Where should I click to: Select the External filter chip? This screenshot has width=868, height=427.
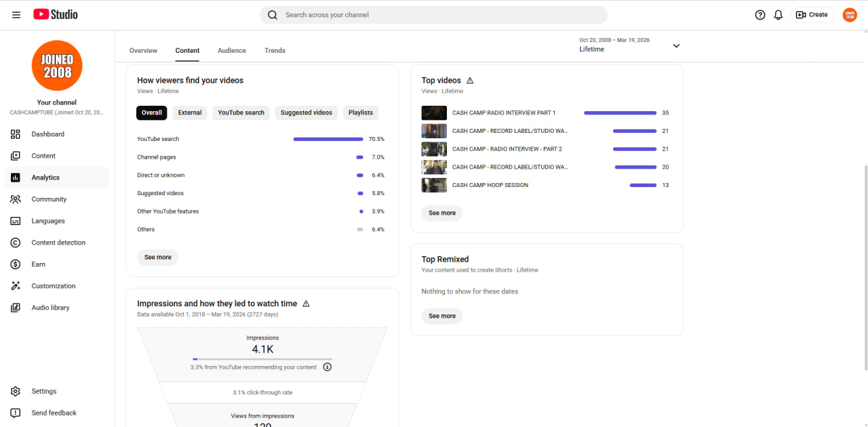pos(190,113)
